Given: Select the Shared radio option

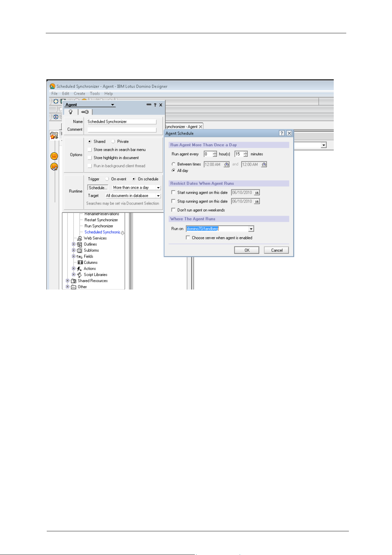Looking at the screenshot, I should pyautogui.click(x=90, y=142).
